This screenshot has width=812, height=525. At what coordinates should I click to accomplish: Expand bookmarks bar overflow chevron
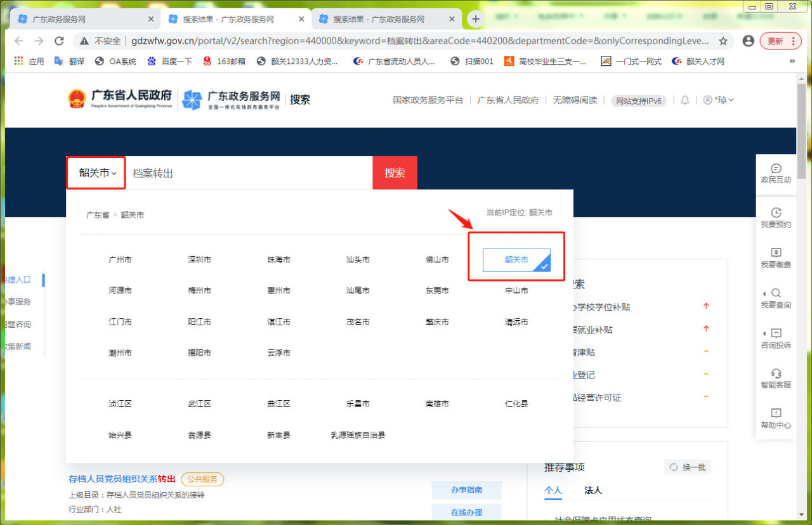coord(792,62)
